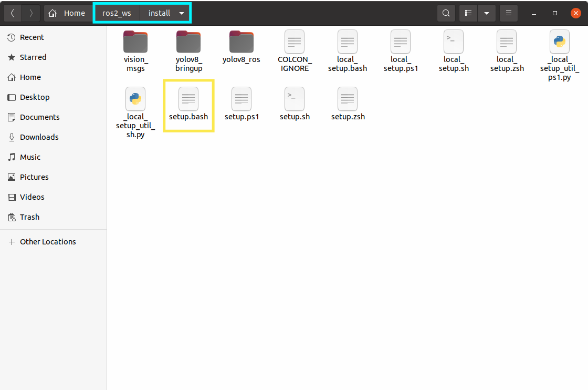Image resolution: width=588 pixels, height=390 pixels.
Task: Open the ros2_ws breadcrumb
Action: [117, 13]
